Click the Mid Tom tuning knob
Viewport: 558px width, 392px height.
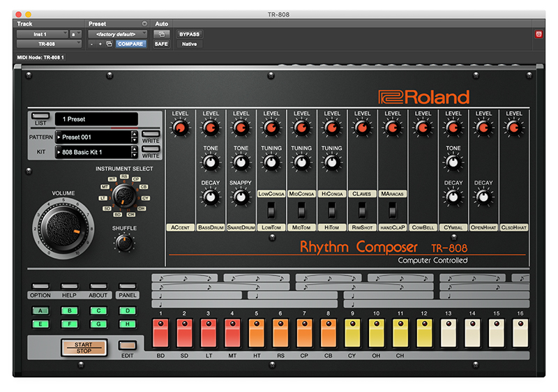(x=301, y=163)
